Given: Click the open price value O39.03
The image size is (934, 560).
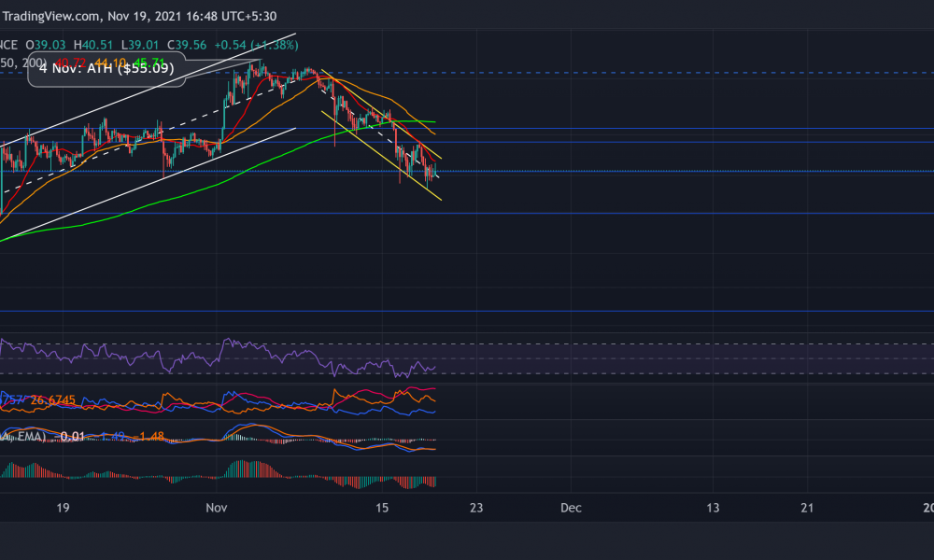Looking at the screenshot, I should (x=45, y=45).
